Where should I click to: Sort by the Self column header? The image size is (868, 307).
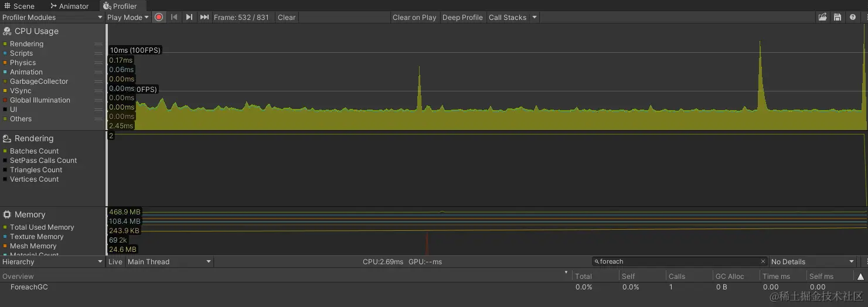tap(642, 277)
